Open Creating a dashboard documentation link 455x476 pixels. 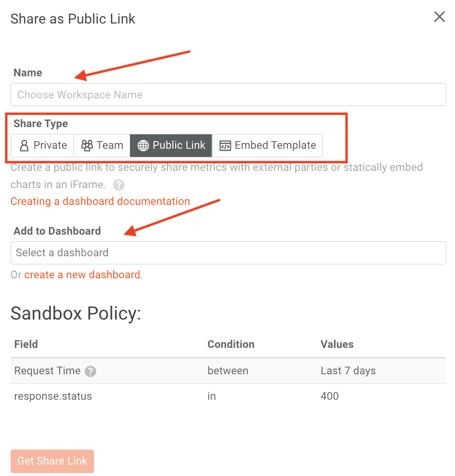click(x=100, y=202)
